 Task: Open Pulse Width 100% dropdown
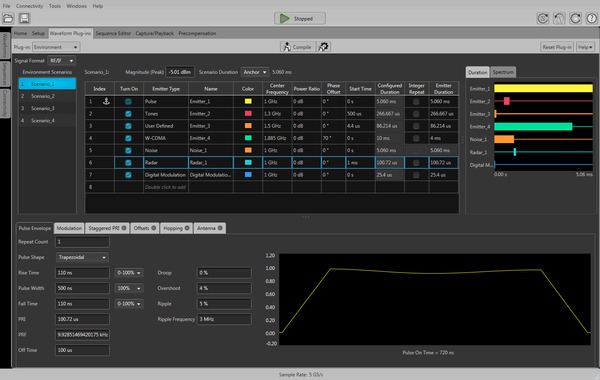coord(129,288)
